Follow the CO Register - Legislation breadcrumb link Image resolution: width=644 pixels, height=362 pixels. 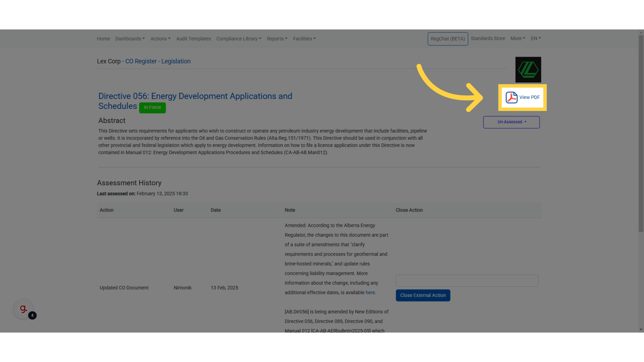coord(158,61)
